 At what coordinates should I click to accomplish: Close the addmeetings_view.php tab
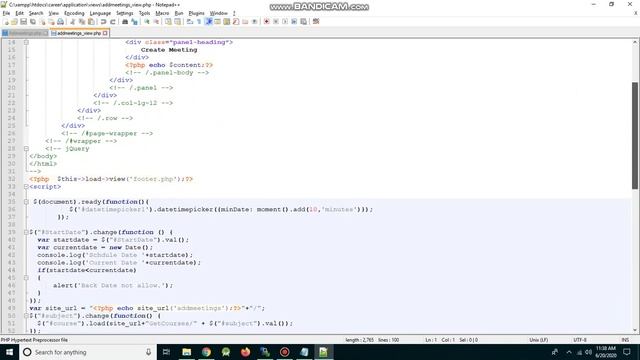(x=105, y=33)
